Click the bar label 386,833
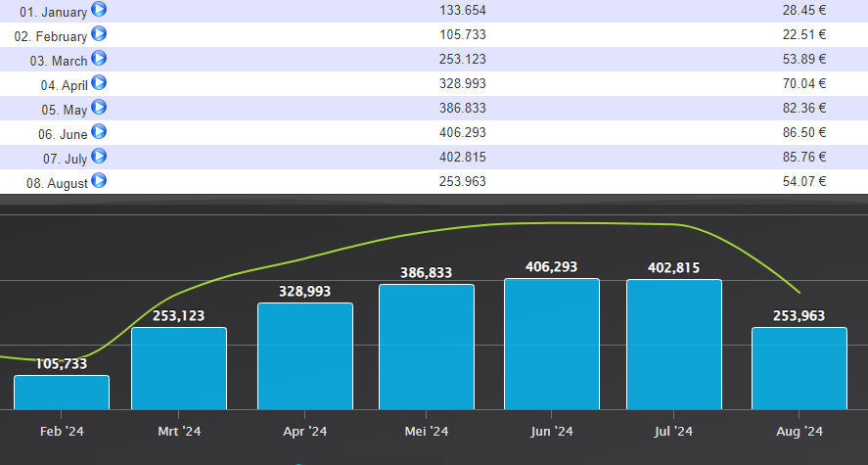This screenshot has height=465, width=868. (427, 272)
